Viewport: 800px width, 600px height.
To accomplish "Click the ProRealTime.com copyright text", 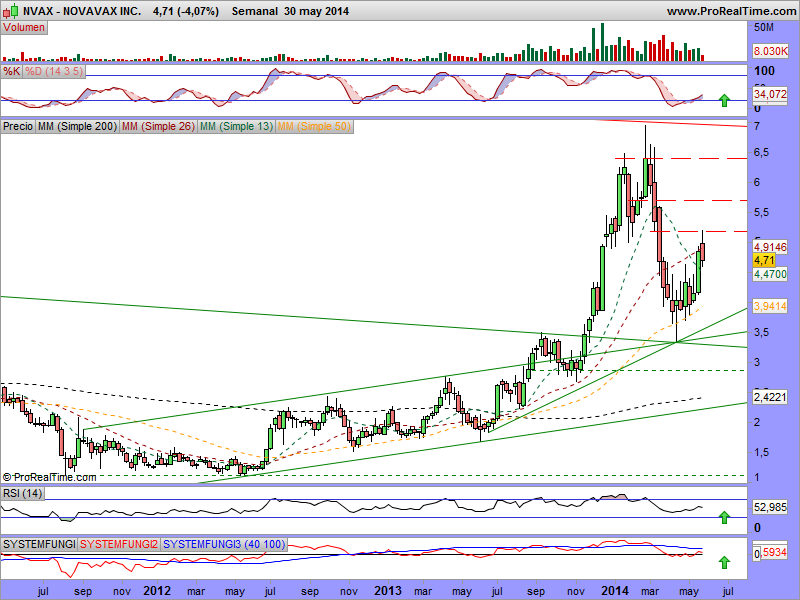I will pyautogui.click(x=49, y=478).
